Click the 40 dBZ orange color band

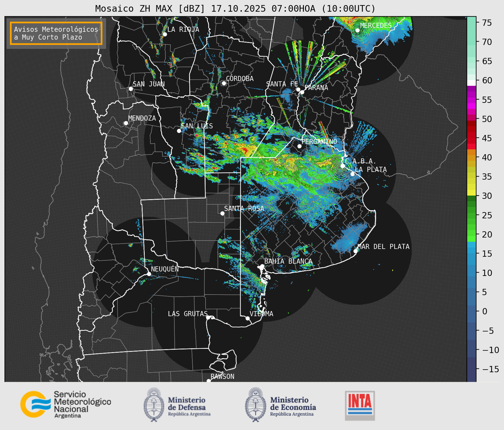point(471,157)
